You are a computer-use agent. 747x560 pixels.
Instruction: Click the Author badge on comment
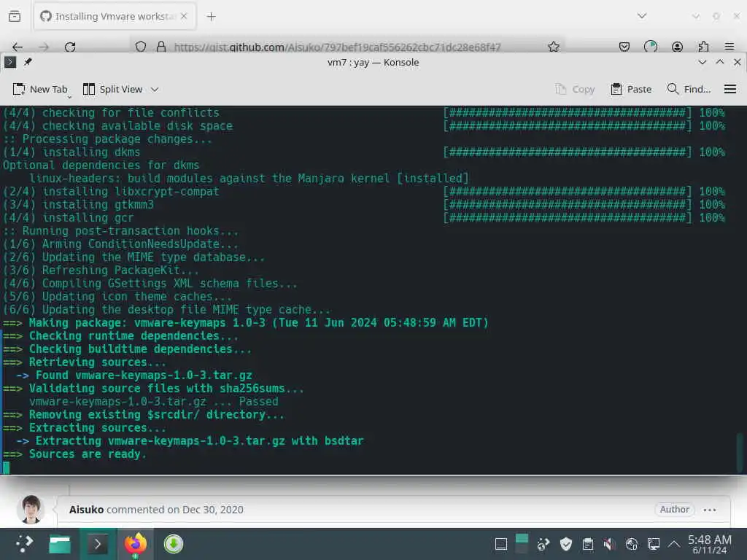[x=674, y=510]
